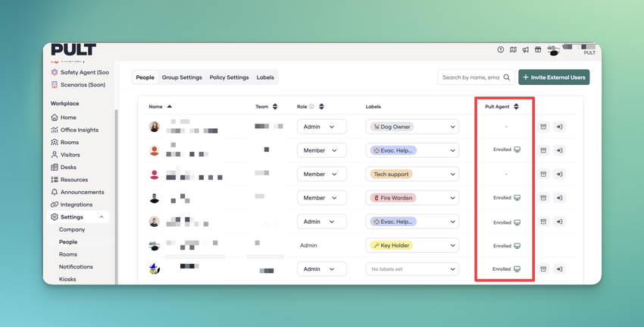
Task: Click the help question mark icon
Action: click(500, 50)
